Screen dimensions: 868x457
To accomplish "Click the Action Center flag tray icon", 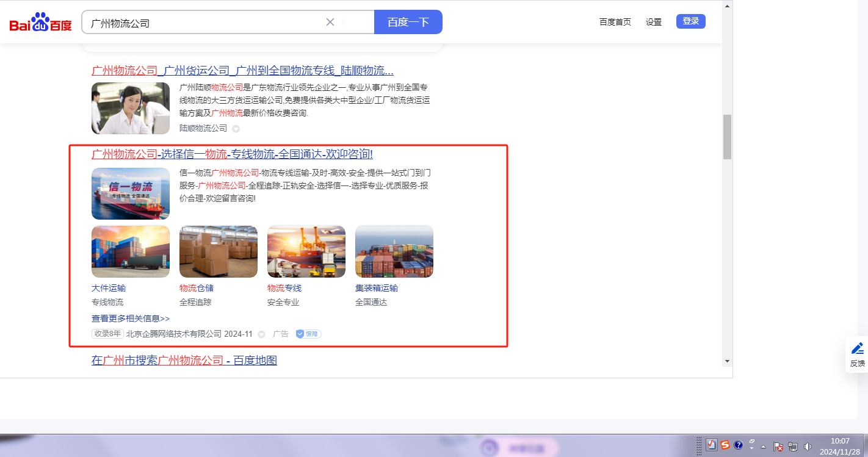I will pos(778,446).
